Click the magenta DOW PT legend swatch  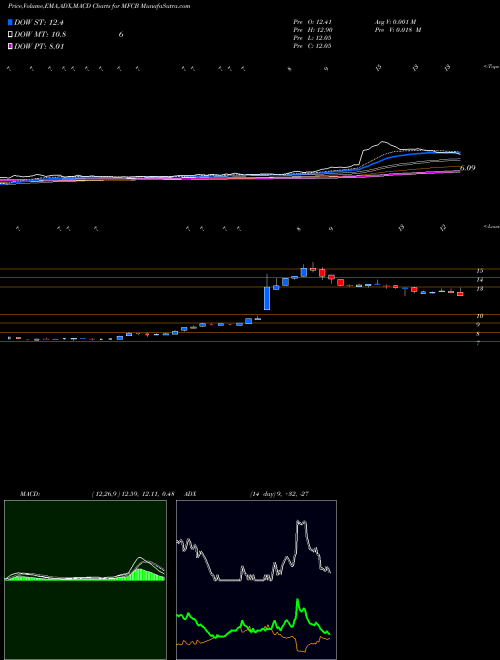pos(10,46)
